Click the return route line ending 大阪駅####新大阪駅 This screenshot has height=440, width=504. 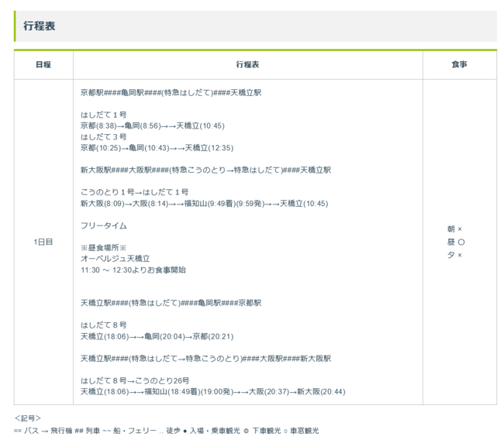(x=205, y=359)
